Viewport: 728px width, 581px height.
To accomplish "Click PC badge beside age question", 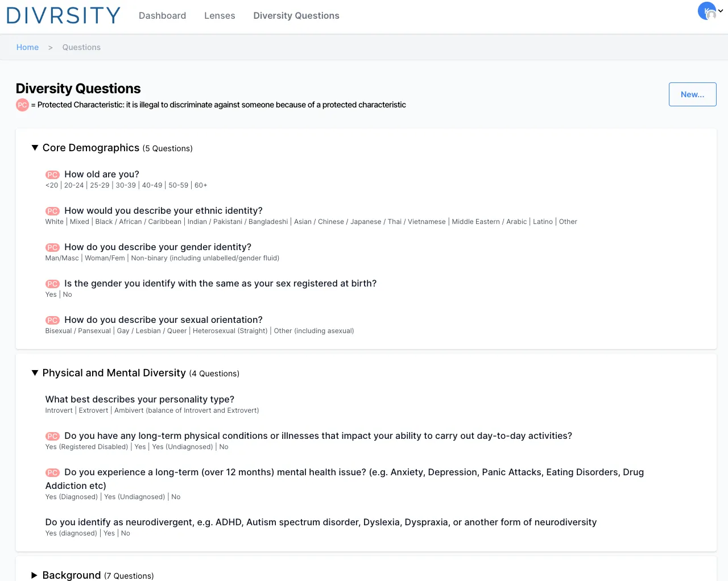I will pos(52,175).
